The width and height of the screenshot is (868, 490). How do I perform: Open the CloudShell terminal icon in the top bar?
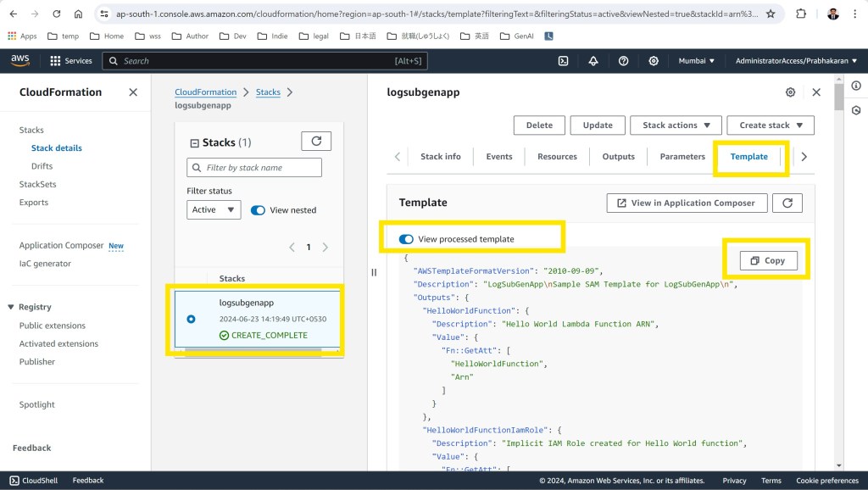click(x=563, y=61)
